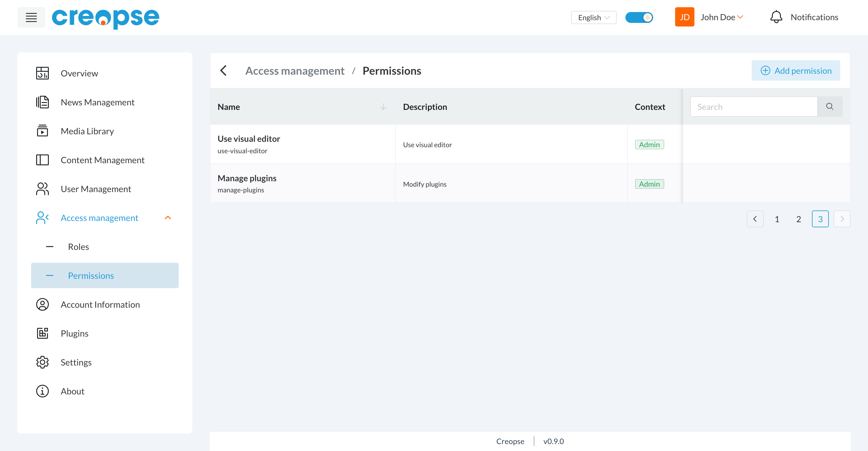
Task: Go to page 2
Action: 798,219
